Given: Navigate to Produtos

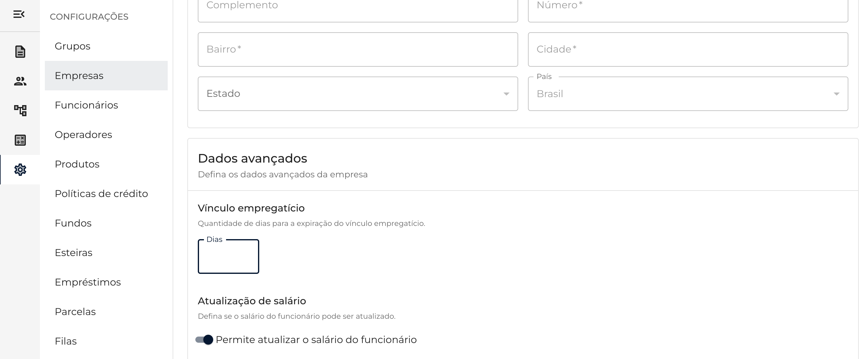Looking at the screenshot, I should pos(77,164).
